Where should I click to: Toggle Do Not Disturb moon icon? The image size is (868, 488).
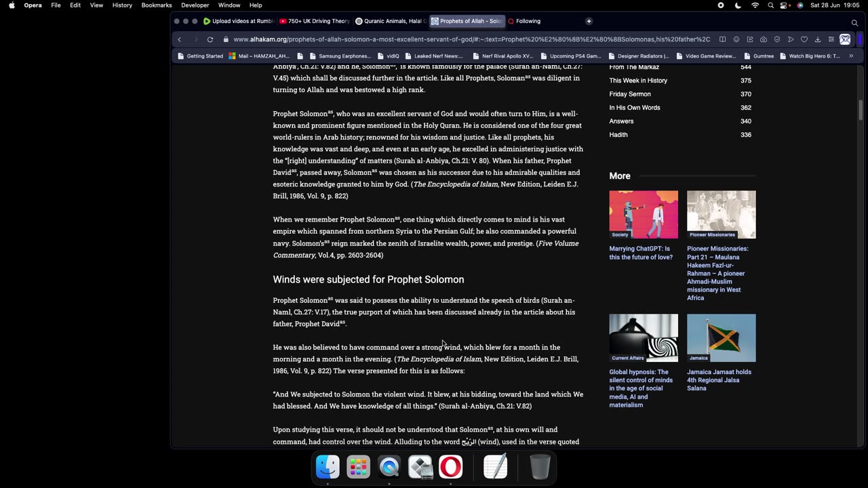tap(738, 5)
